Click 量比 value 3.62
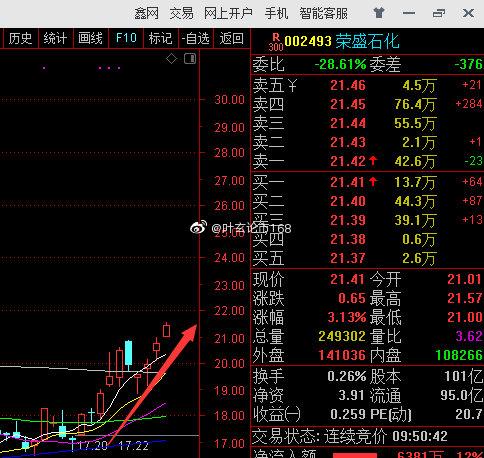The height and width of the screenshot is (458, 484). (x=469, y=336)
